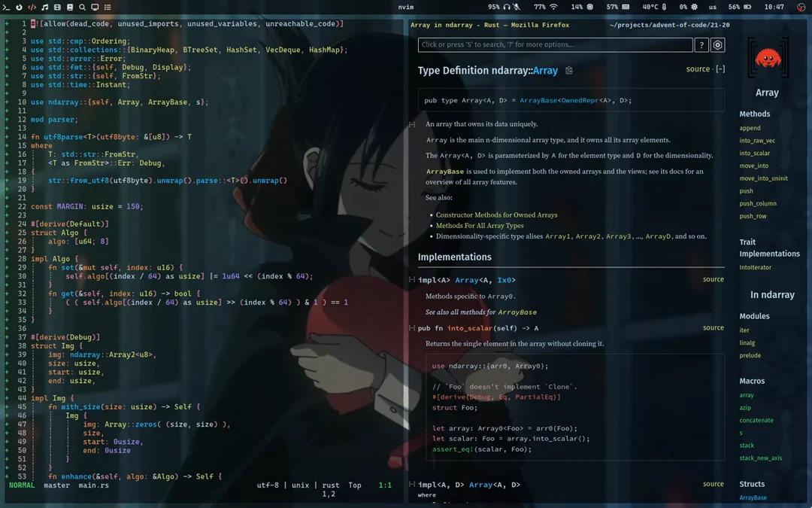The image size is (812, 508).
Task: Toggle the wifi indicator in the status bar
Action: point(553,7)
